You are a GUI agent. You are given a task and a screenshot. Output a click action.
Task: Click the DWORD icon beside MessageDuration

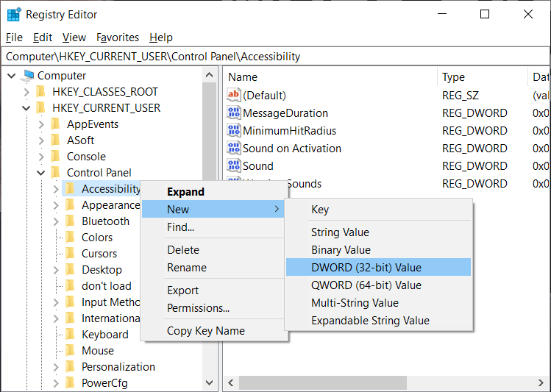click(234, 113)
